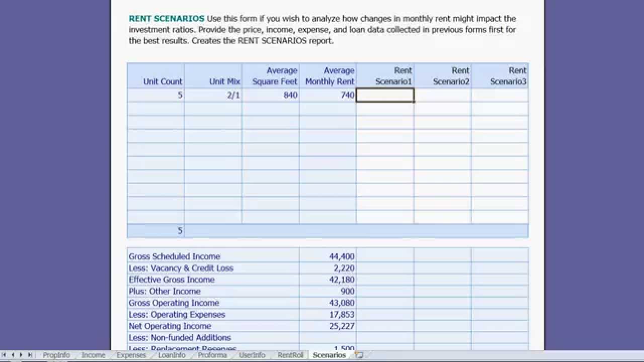
Task: Switch to the LoanInfo sheet tab
Action: tap(172, 355)
